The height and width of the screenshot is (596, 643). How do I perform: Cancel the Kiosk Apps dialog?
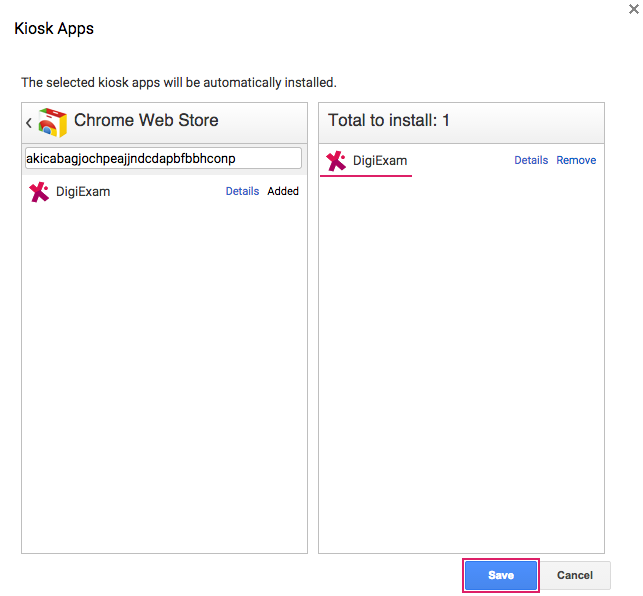575,575
